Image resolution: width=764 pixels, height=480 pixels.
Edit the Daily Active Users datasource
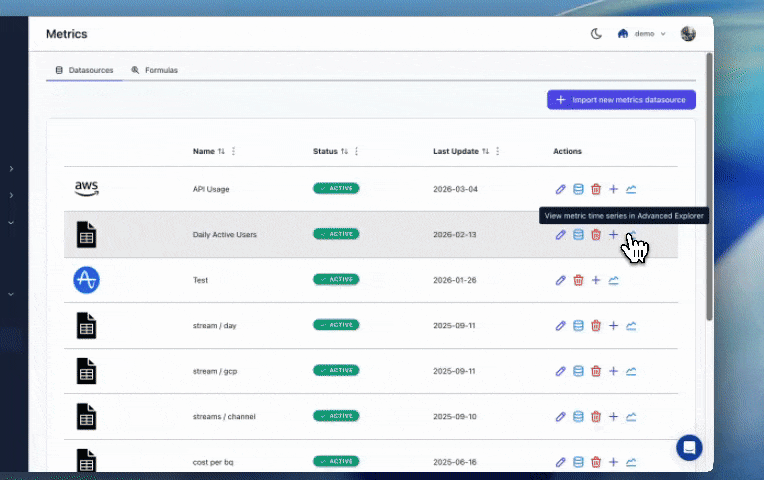(x=560, y=234)
